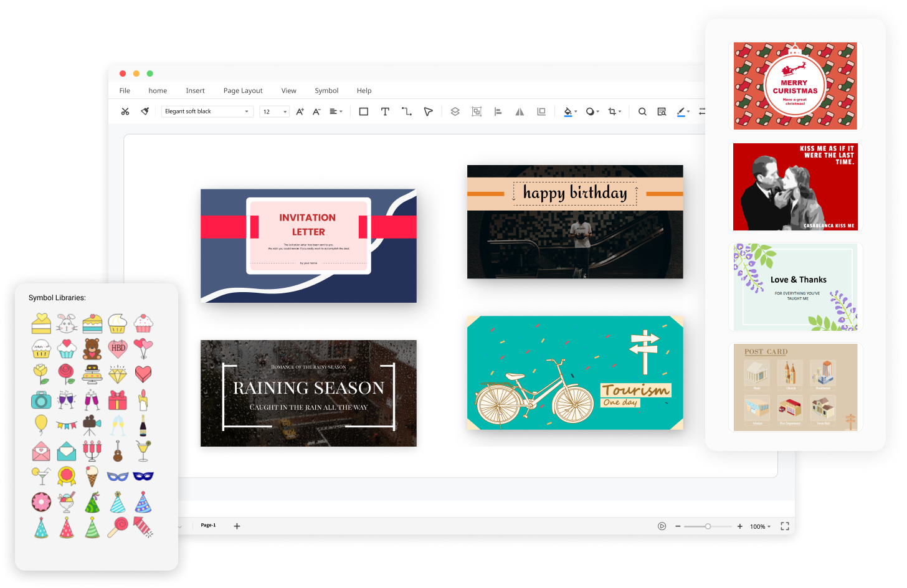Pick the award ribbon badge symbol

(67, 477)
